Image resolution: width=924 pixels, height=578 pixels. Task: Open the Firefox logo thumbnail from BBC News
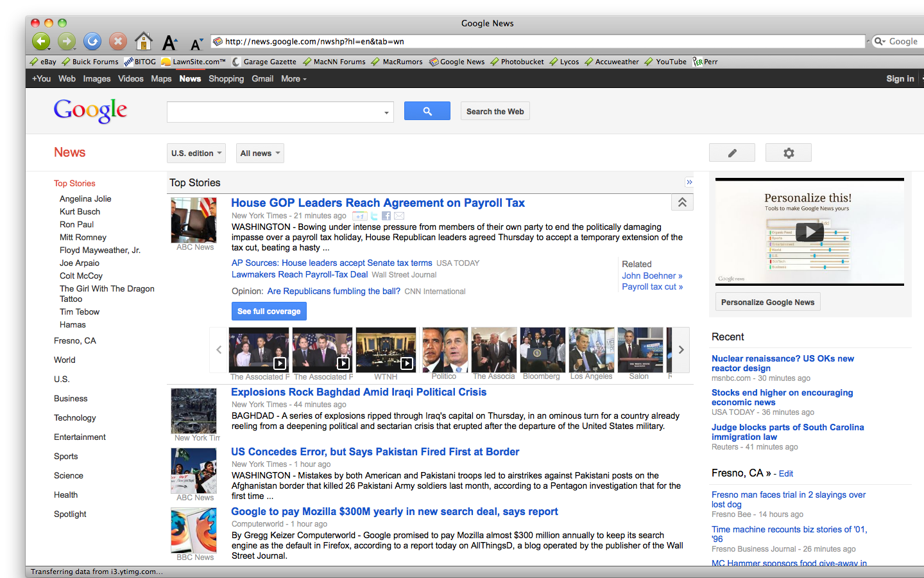pyautogui.click(x=194, y=530)
